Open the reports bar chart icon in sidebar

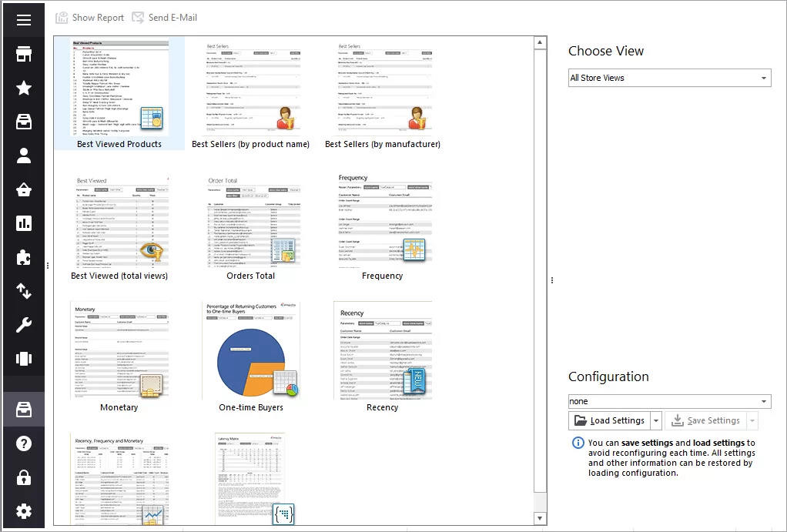tap(24, 223)
